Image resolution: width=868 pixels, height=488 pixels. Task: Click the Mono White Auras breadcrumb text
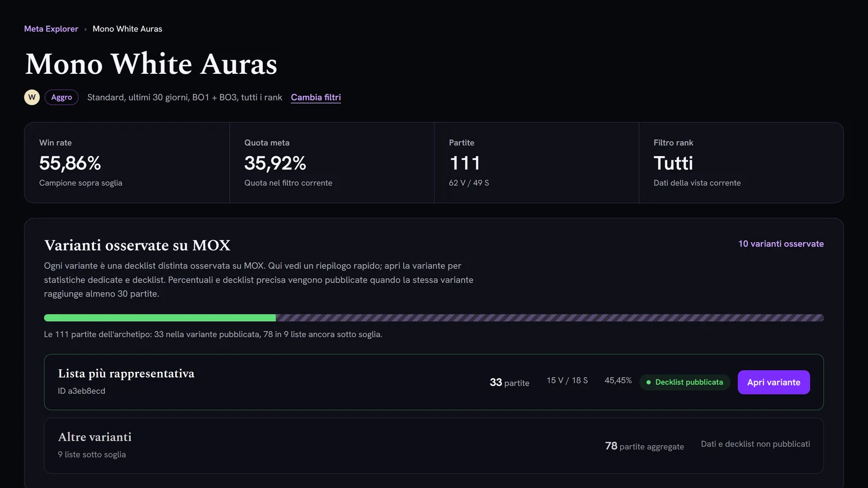pos(127,29)
